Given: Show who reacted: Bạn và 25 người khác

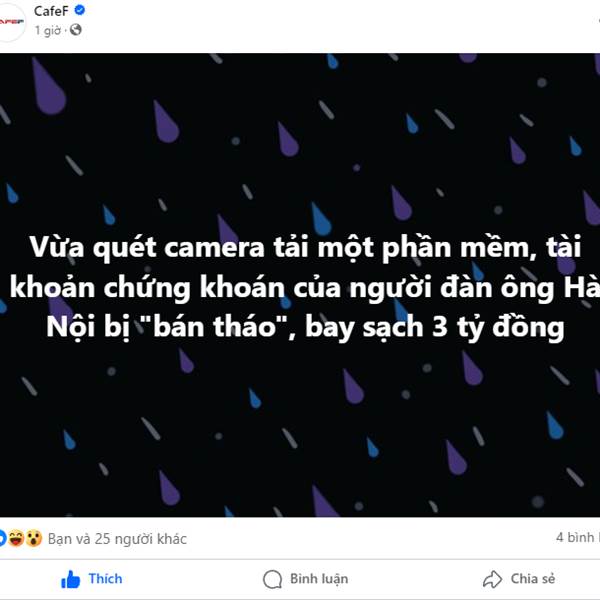Looking at the screenshot, I should [117, 539].
